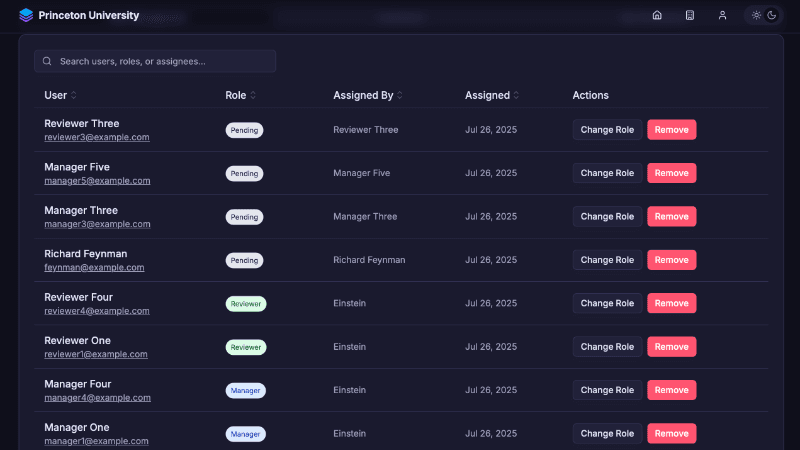Screen dimensions: 800x450
Task: Click the home icon in top navigation
Action: coord(657,15)
